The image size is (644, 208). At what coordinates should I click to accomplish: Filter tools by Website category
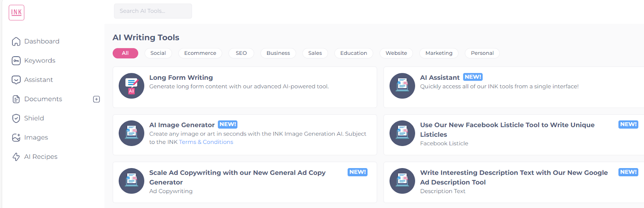point(396,53)
